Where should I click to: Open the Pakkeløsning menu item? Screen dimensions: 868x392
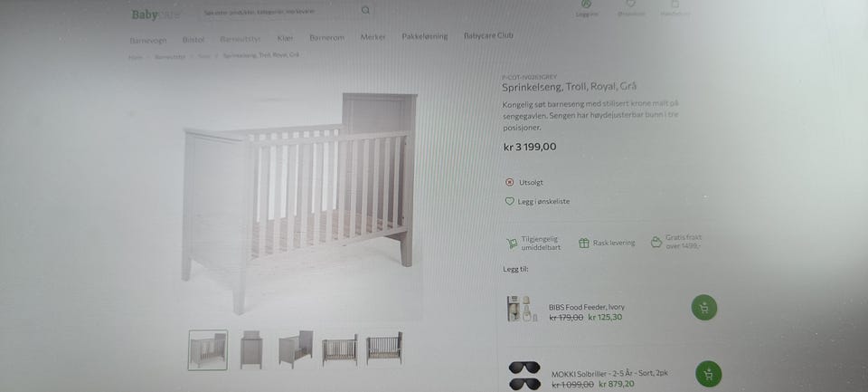click(x=425, y=36)
